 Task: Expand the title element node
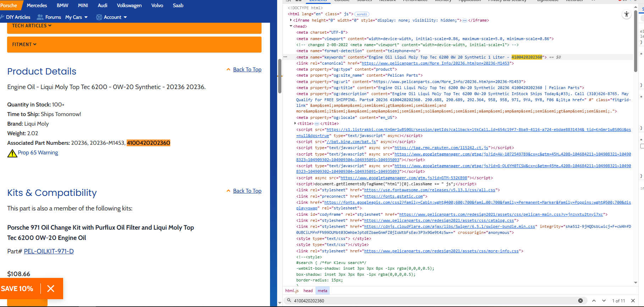[295, 124]
